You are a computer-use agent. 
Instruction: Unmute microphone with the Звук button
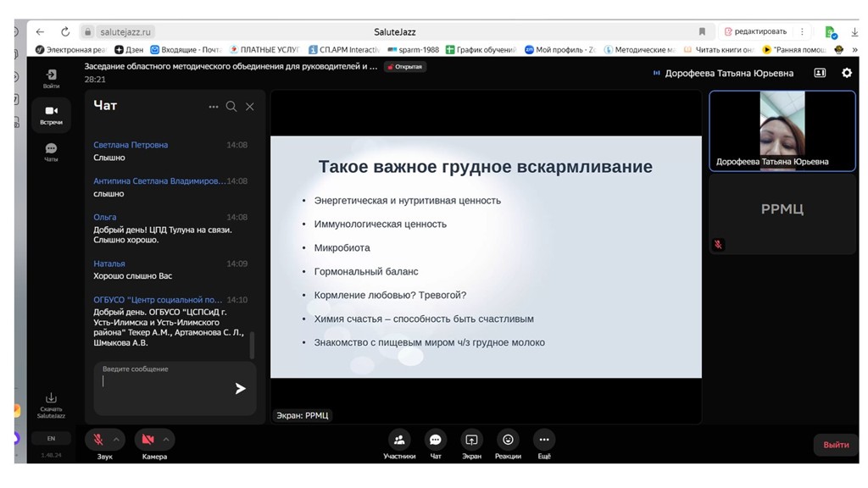[98, 440]
